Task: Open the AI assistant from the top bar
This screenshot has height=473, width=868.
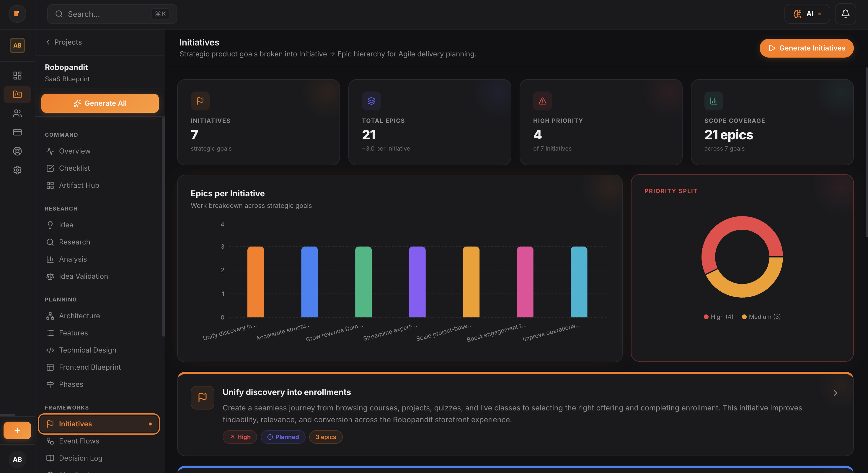Action: point(807,14)
